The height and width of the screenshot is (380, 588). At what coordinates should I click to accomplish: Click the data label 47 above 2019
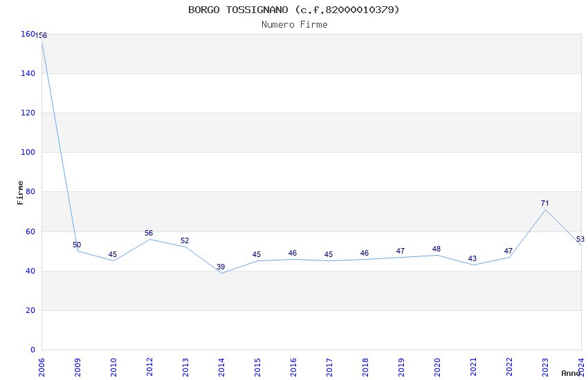400,251
